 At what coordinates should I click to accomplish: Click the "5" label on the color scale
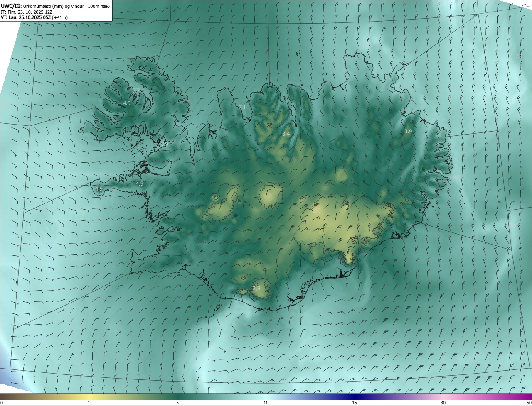click(177, 403)
